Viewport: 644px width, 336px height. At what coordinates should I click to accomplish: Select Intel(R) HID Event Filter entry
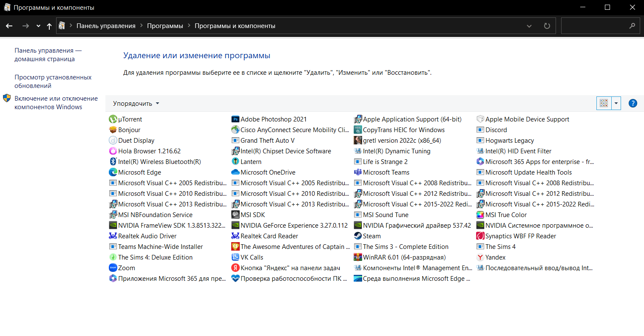click(x=514, y=151)
